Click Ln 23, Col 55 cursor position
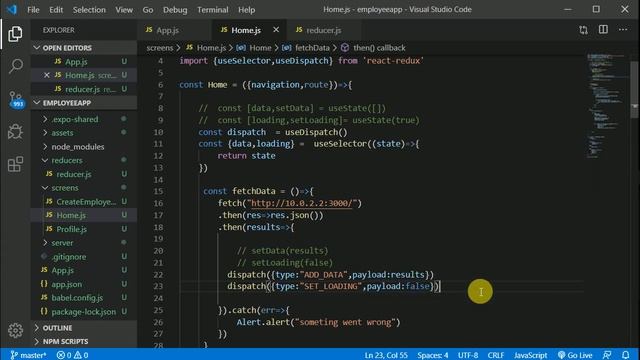The height and width of the screenshot is (360, 640). [386, 355]
